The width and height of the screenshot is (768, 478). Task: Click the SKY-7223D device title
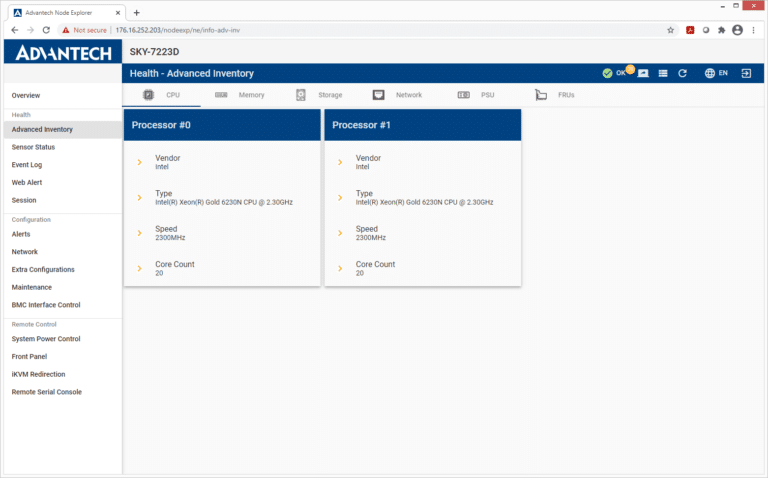pos(154,52)
